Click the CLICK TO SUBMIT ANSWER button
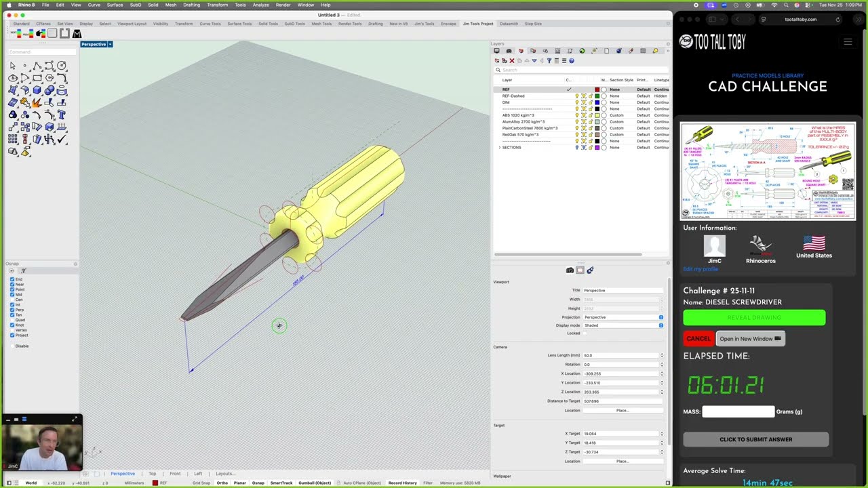868x488 pixels. pos(755,439)
